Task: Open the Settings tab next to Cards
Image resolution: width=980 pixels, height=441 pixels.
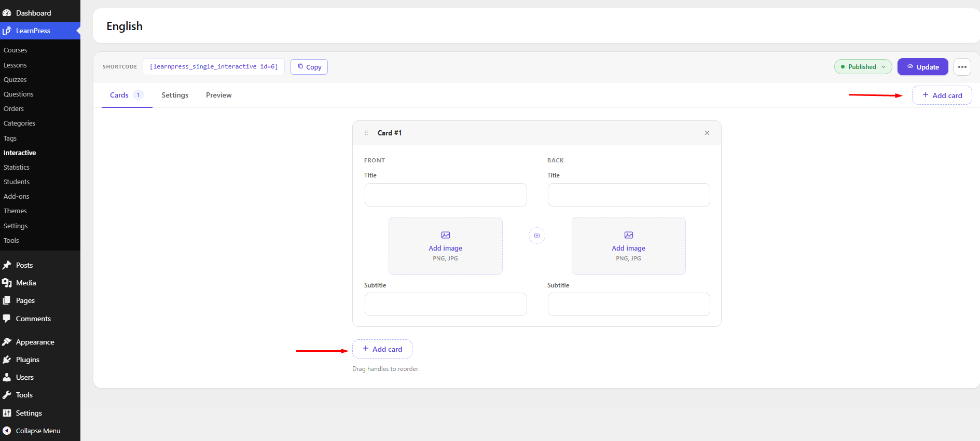Action: (x=175, y=95)
